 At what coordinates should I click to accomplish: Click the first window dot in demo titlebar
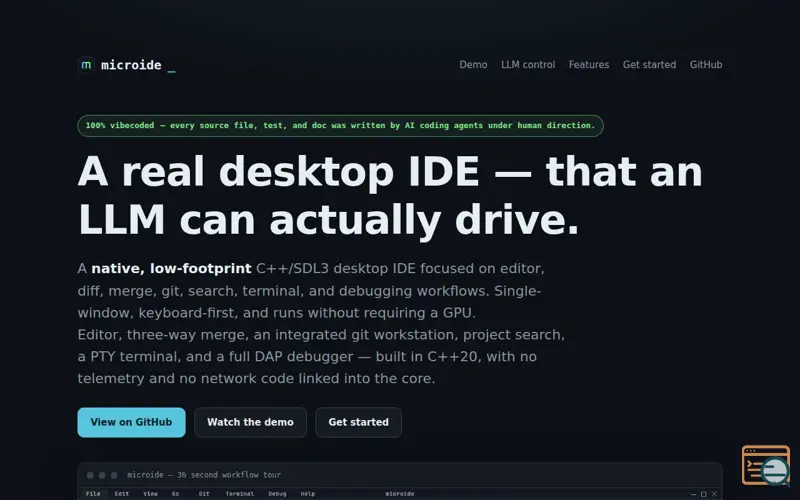pos(90,475)
